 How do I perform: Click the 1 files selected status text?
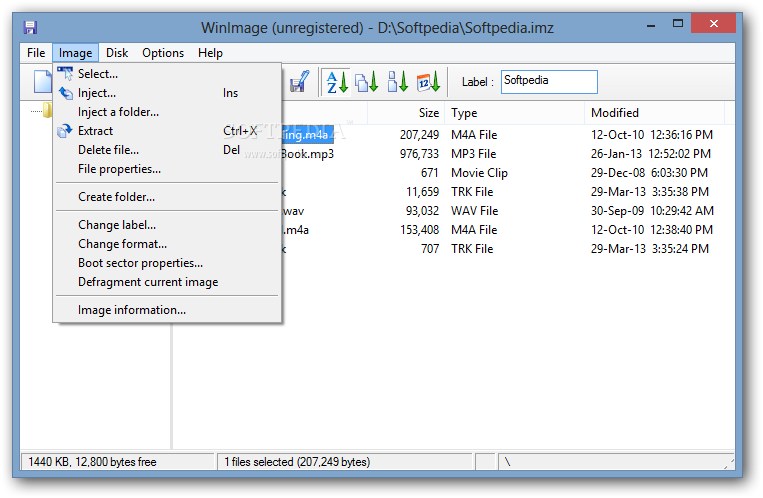(297, 462)
